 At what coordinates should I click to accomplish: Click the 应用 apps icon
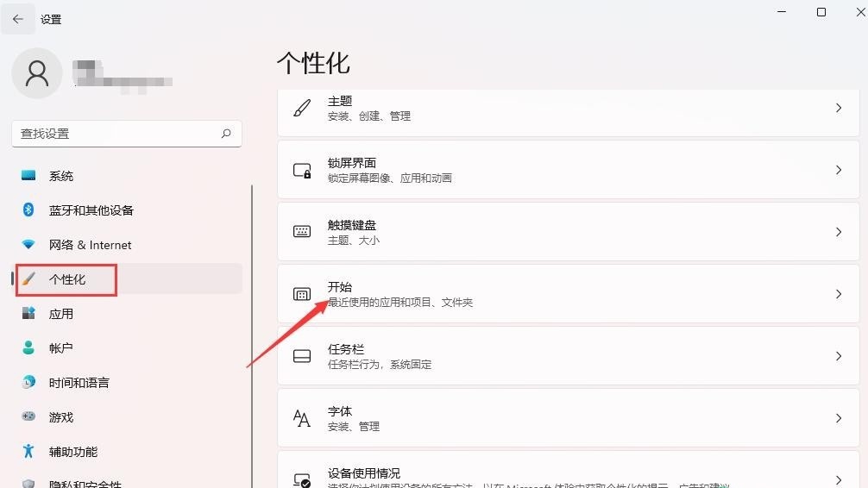coord(28,313)
